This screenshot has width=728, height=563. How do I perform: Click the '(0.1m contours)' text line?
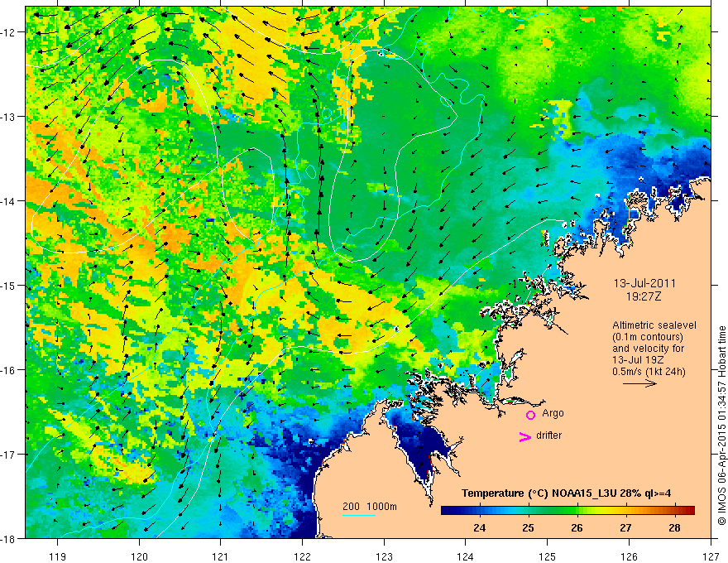[x=648, y=337]
